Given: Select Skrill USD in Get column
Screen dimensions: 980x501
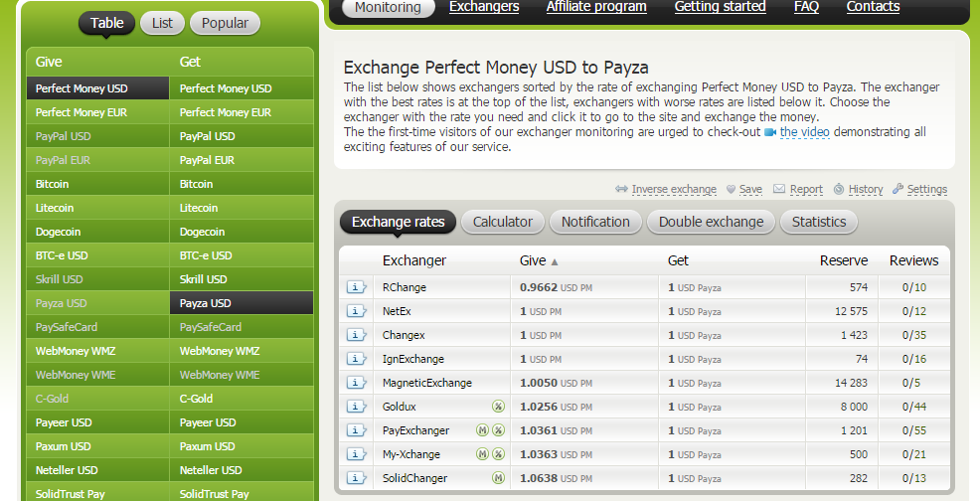Looking at the screenshot, I should (x=242, y=279).
